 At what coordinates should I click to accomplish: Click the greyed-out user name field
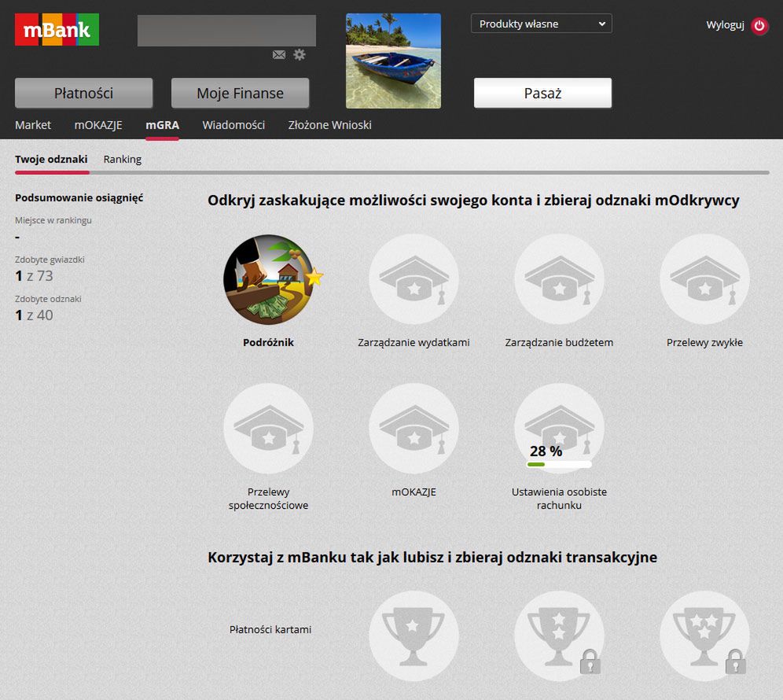coord(226,31)
